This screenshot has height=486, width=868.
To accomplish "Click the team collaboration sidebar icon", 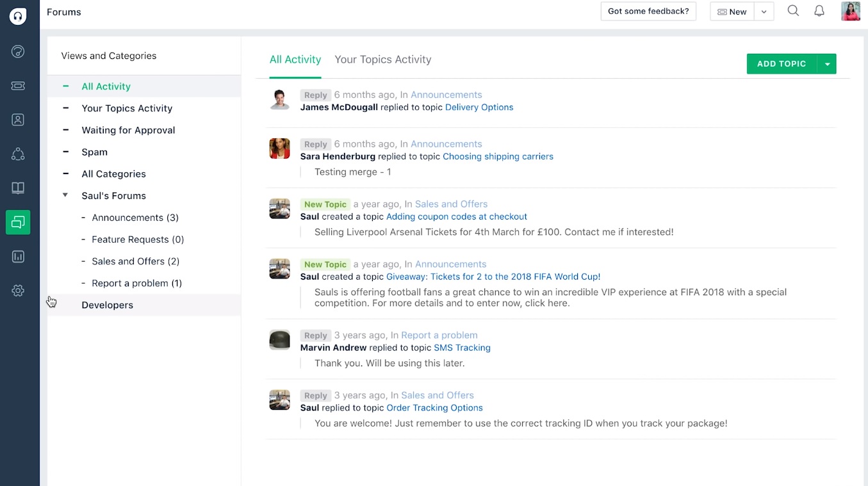I will point(17,154).
